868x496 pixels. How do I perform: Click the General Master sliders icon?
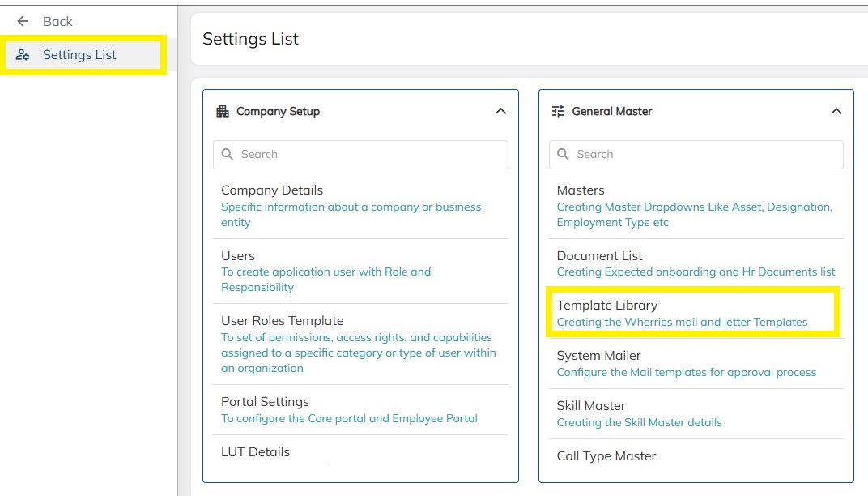pos(559,111)
